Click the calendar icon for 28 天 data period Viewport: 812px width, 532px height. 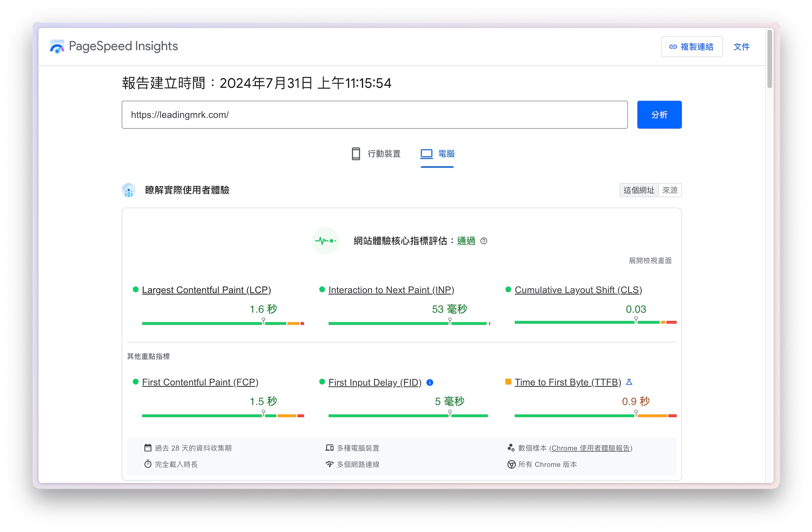tap(148, 448)
